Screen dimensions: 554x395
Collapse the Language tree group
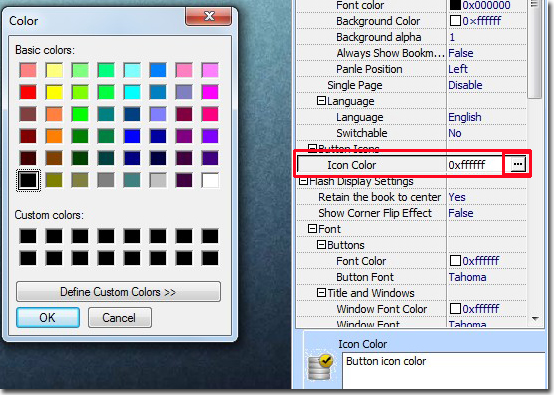tap(321, 101)
